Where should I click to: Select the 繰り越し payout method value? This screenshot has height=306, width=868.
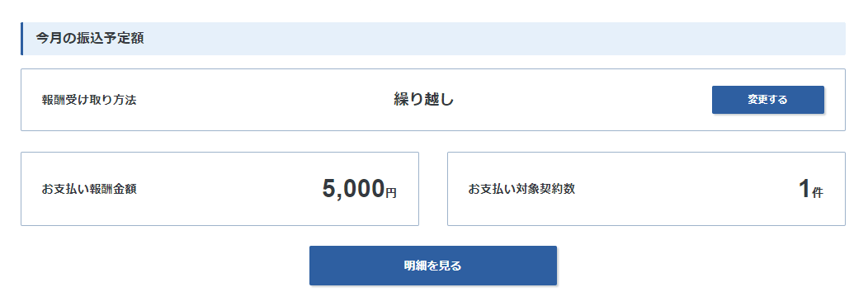click(424, 100)
